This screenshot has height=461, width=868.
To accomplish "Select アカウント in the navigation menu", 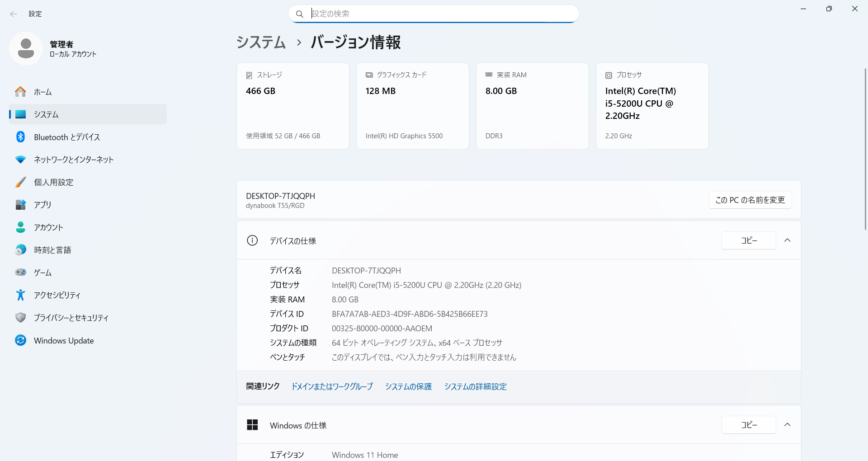I will 48,227.
